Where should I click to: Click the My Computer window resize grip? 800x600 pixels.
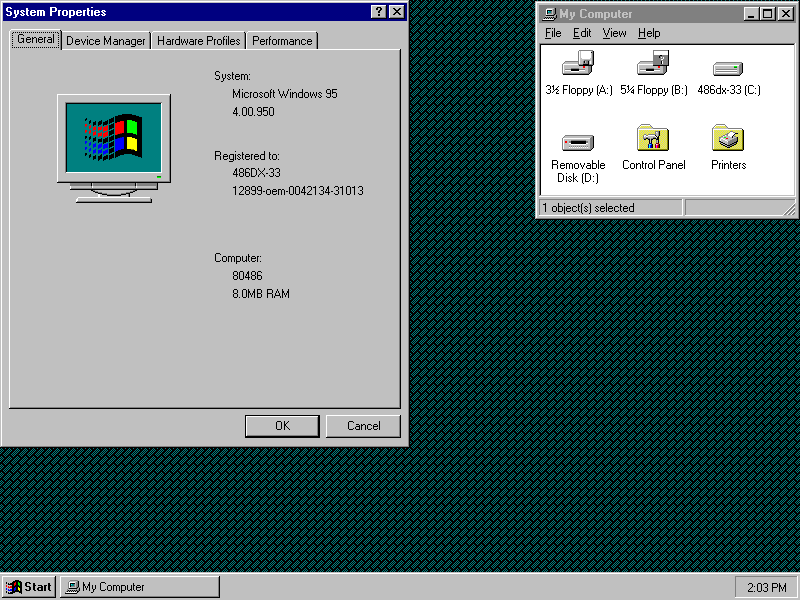point(789,208)
